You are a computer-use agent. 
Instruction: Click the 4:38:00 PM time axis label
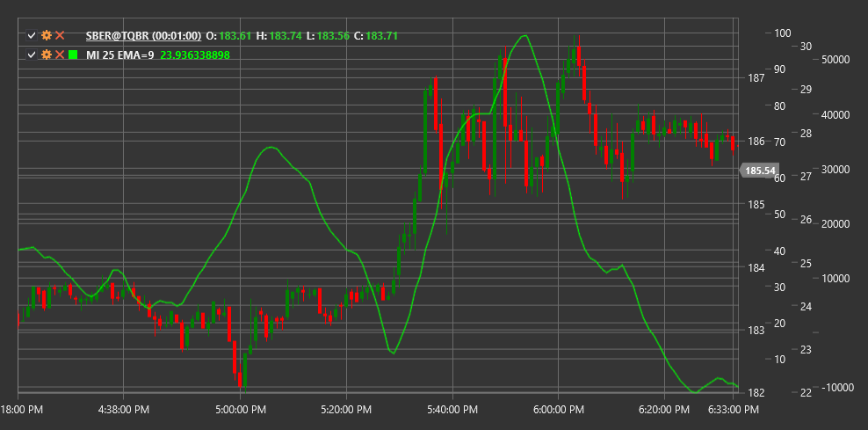tap(122, 410)
